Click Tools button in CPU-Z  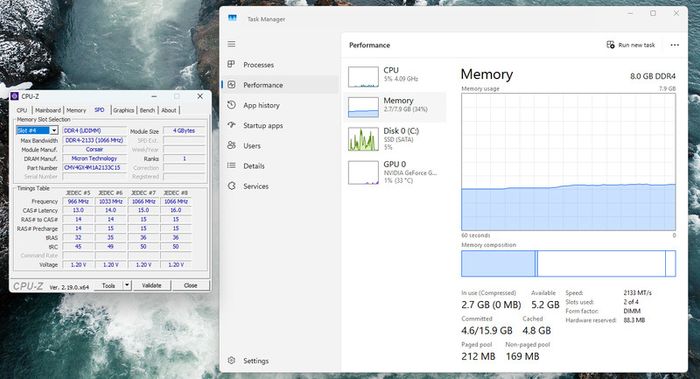click(x=108, y=286)
